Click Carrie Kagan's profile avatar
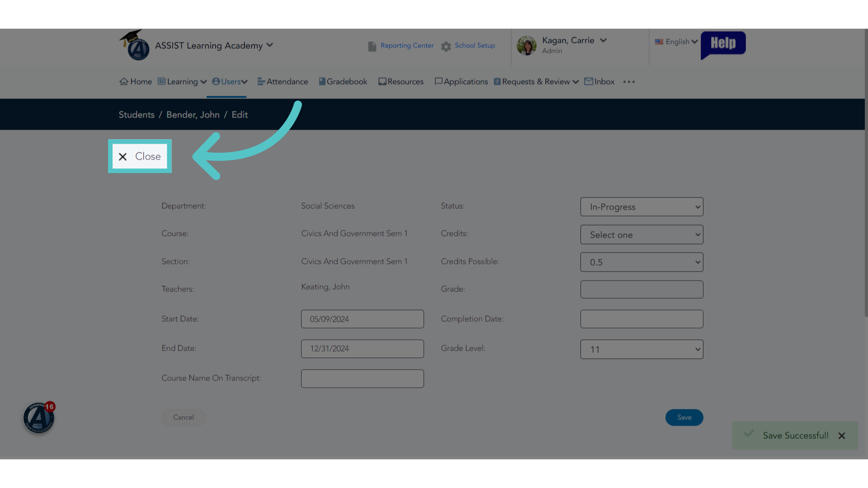This screenshot has height=488, width=868. (x=527, y=46)
